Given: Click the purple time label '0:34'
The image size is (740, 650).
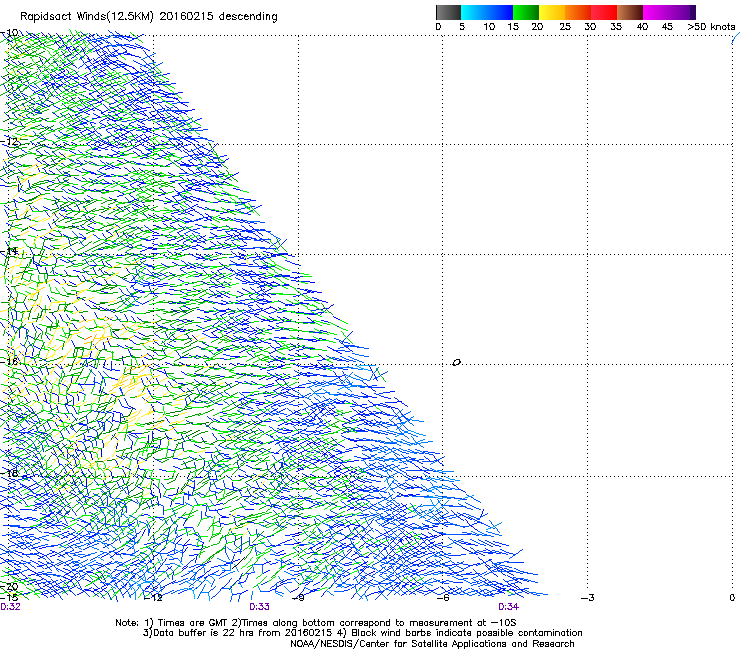Looking at the screenshot, I should (508, 607).
